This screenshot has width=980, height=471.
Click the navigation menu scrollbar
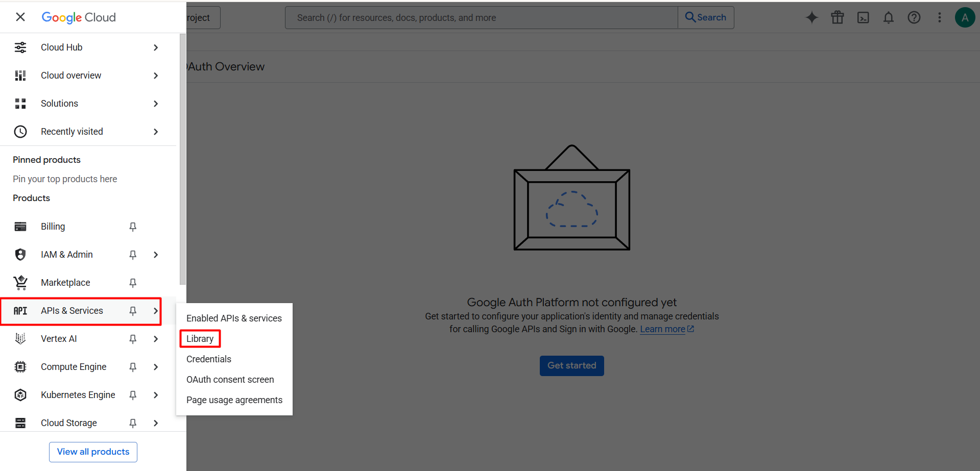(183, 159)
